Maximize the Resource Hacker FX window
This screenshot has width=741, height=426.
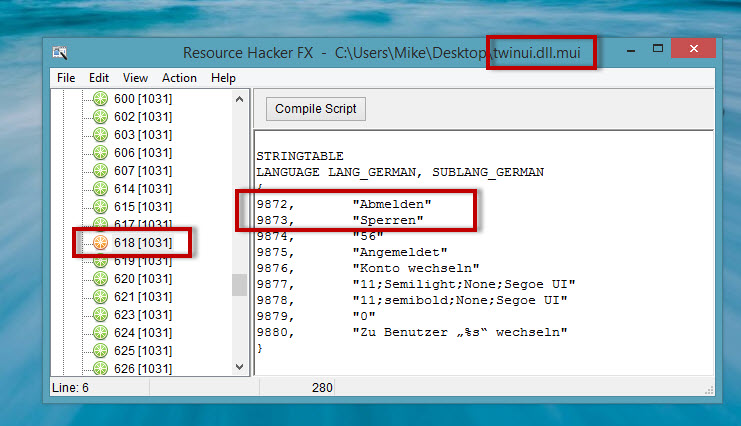coord(658,48)
